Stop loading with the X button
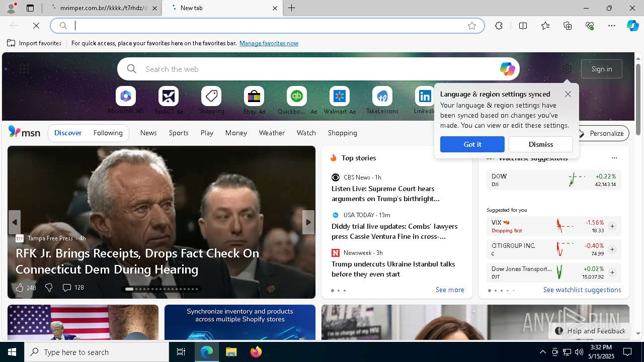The image size is (644, 362). [x=36, y=26]
